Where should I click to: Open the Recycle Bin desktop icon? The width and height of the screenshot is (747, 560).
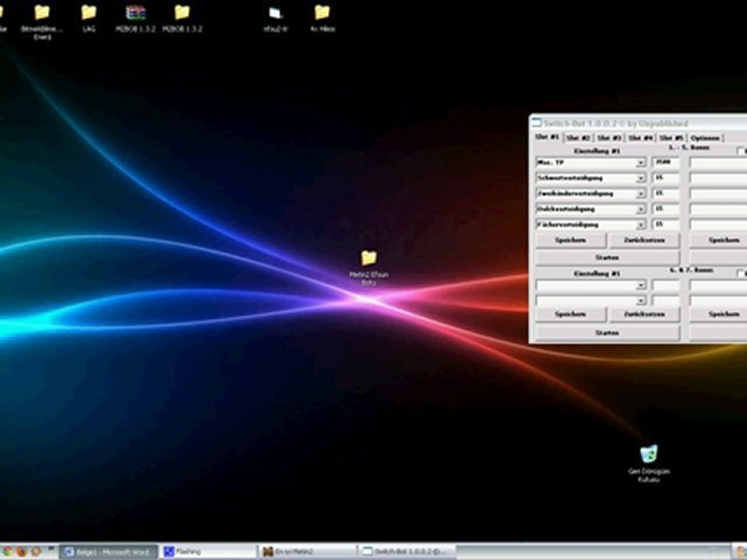[648, 454]
